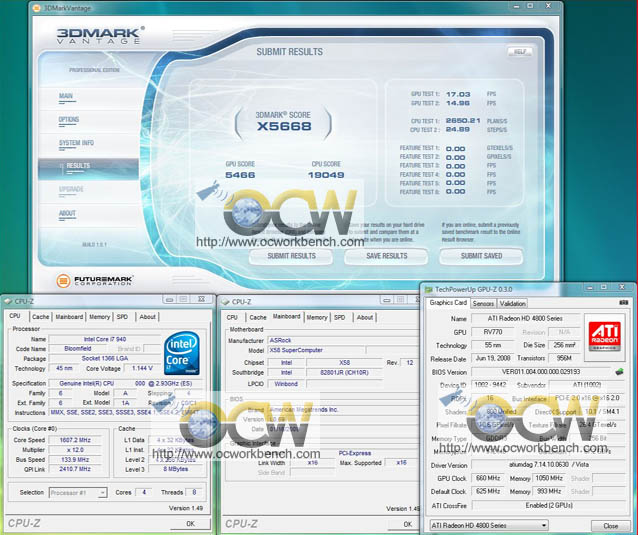Open SYSTEM INFO in 3DMark sidebar
Viewport: 638px width, 535px height.
pos(76,143)
